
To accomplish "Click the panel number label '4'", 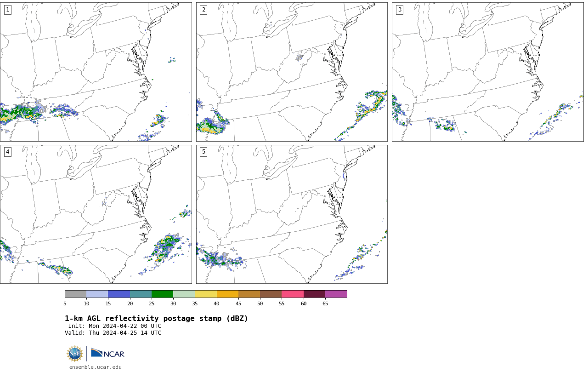I will pos(8,152).
